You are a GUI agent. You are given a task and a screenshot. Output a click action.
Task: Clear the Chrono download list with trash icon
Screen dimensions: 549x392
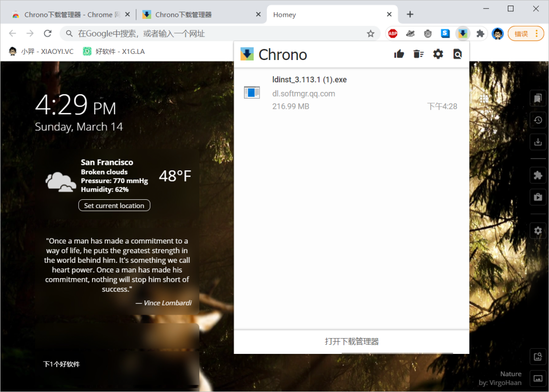418,54
